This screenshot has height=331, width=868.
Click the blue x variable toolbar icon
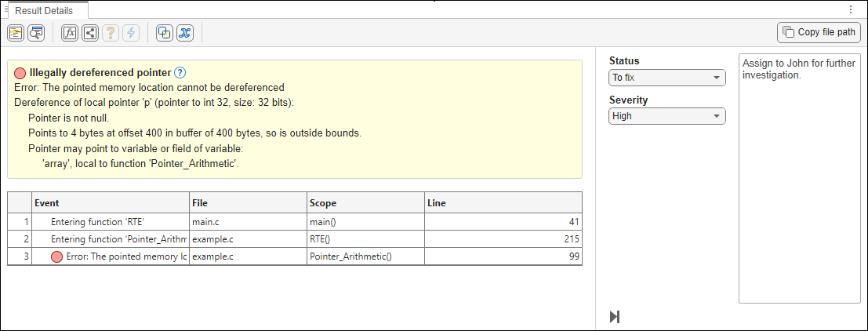[x=185, y=33]
